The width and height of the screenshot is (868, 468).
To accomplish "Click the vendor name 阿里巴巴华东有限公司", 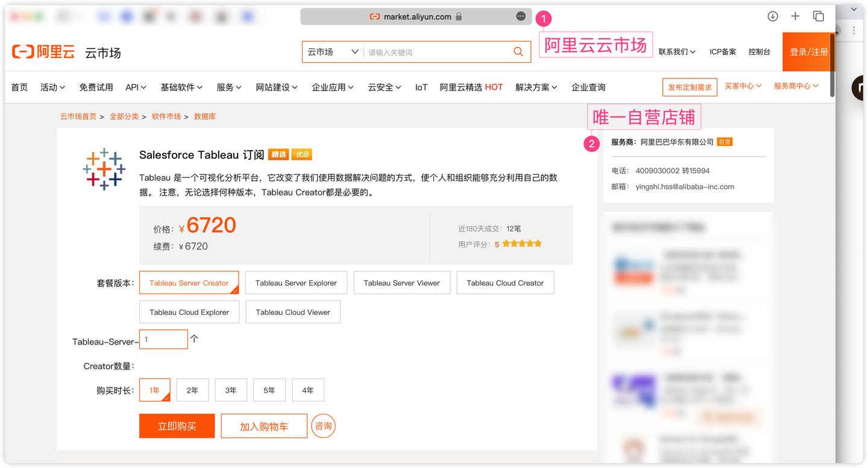I will pos(677,142).
